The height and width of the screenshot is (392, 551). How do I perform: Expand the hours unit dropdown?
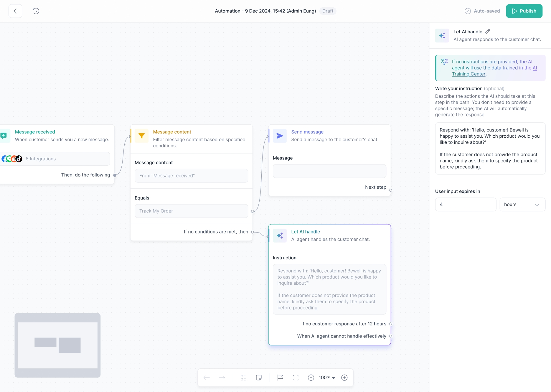point(521,205)
